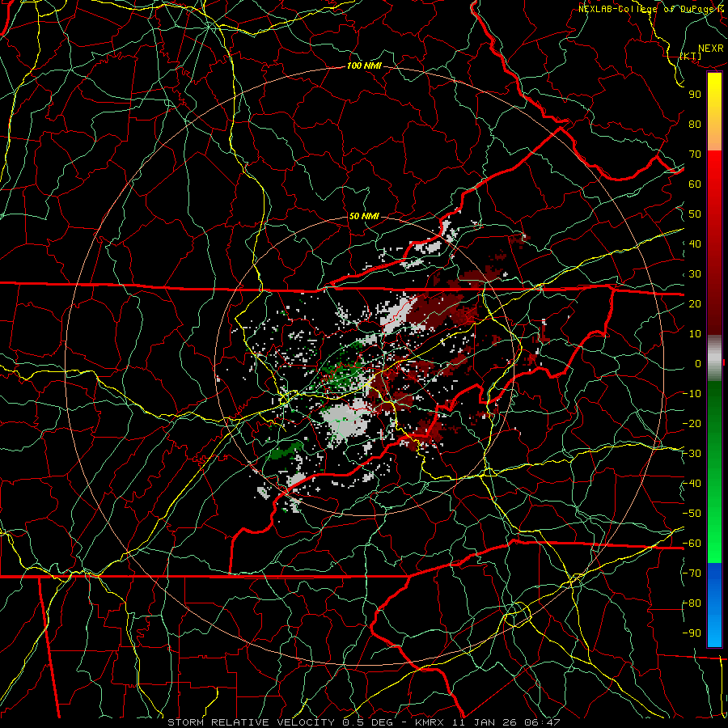The image size is (728, 728).
Task: Click the 11 JAN 26 date text
Action: [x=484, y=722]
